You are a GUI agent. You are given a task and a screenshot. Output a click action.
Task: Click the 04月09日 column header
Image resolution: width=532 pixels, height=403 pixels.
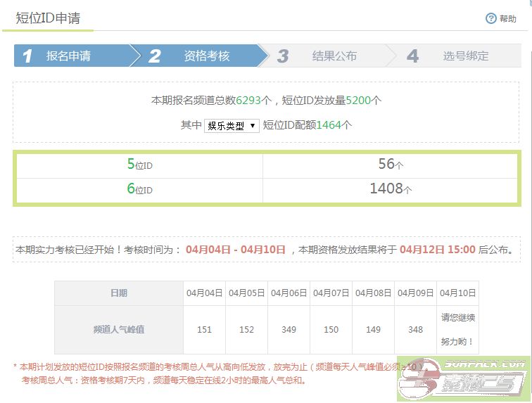[x=416, y=293]
